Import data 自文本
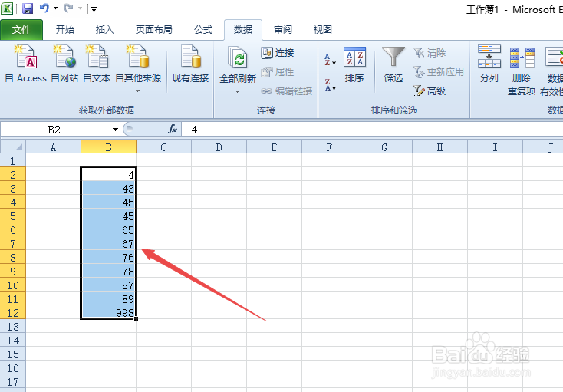 coord(97,64)
